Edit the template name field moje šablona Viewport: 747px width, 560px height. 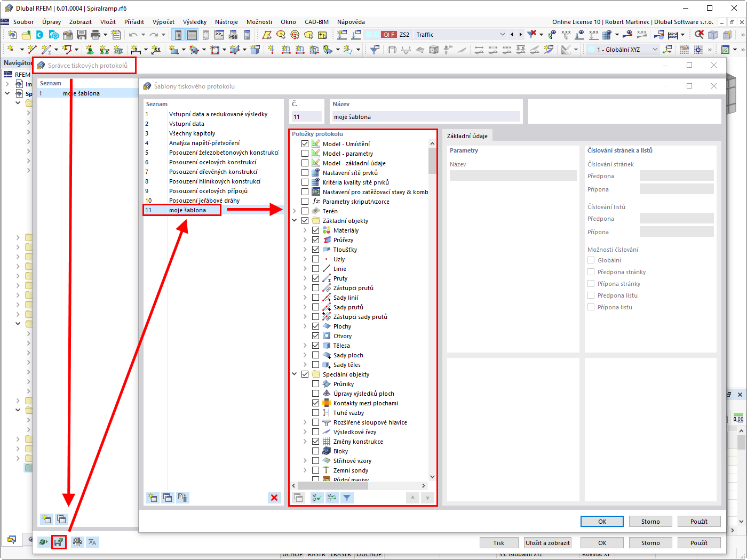(425, 116)
